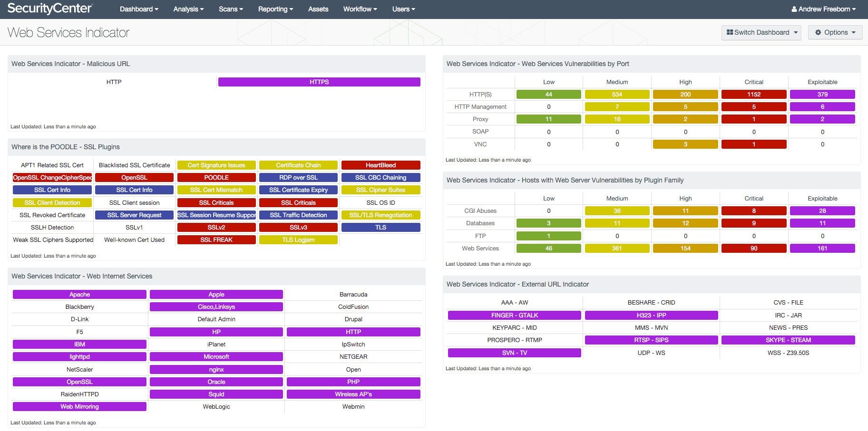Image resolution: width=868 pixels, height=431 pixels.
Task: Open the Analysis dropdown menu
Action: [188, 9]
